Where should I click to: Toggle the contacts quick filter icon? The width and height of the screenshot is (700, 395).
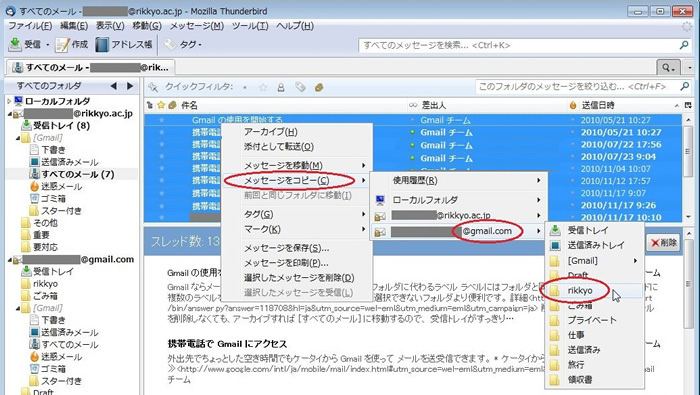281,87
